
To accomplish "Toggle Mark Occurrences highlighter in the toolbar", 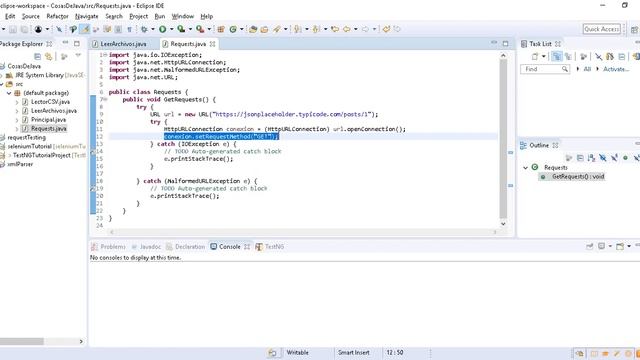I will click(x=84, y=29).
